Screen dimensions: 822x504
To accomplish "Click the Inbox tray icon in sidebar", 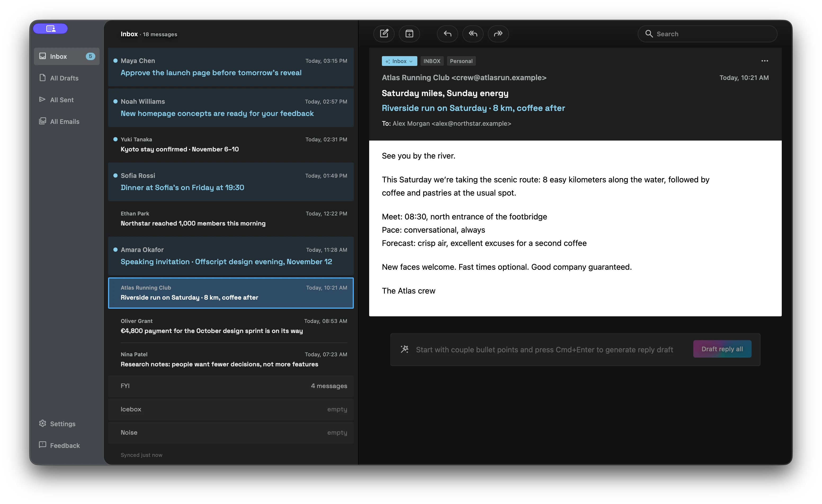I will coord(42,56).
